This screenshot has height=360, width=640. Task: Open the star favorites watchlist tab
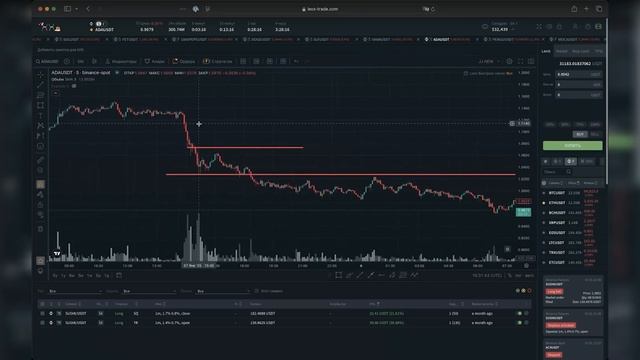[x=545, y=162]
